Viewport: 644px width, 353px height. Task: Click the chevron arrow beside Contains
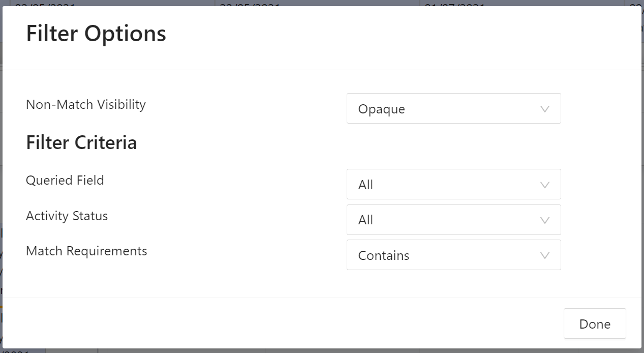545,255
